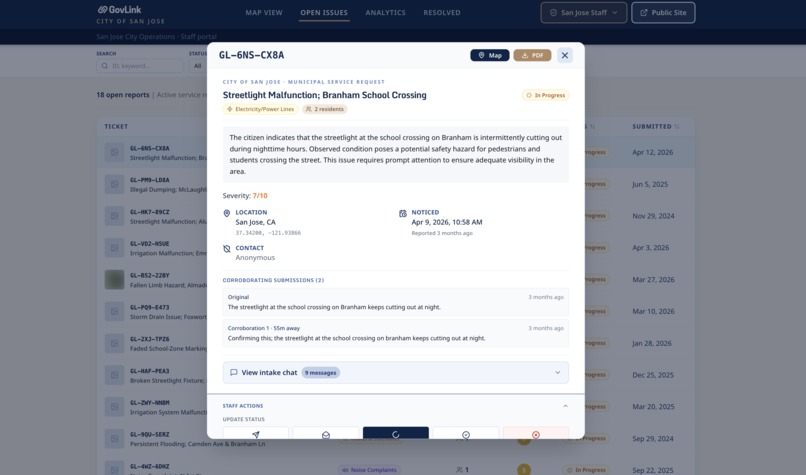Click the magnifier icon in the search field
This screenshot has height=475, width=806.
105,66
